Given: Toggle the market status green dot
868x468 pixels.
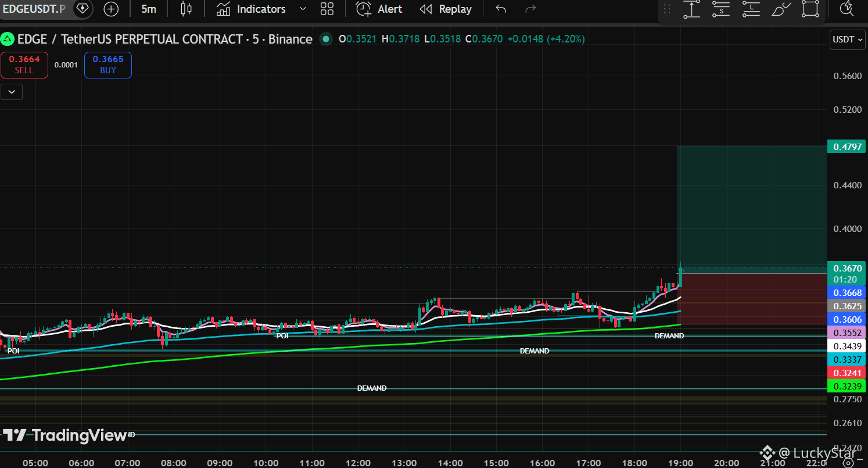Looking at the screenshot, I should (326, 39).
